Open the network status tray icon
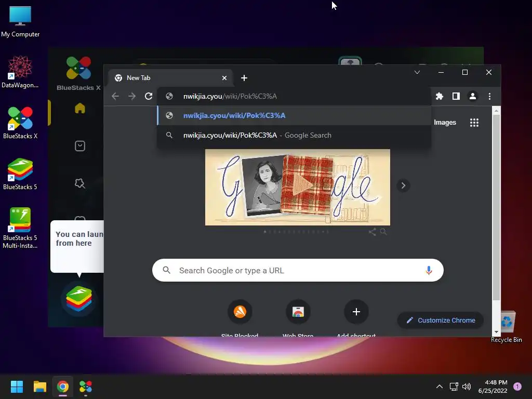This screenshot has width=532, height=399. (454, 387)
